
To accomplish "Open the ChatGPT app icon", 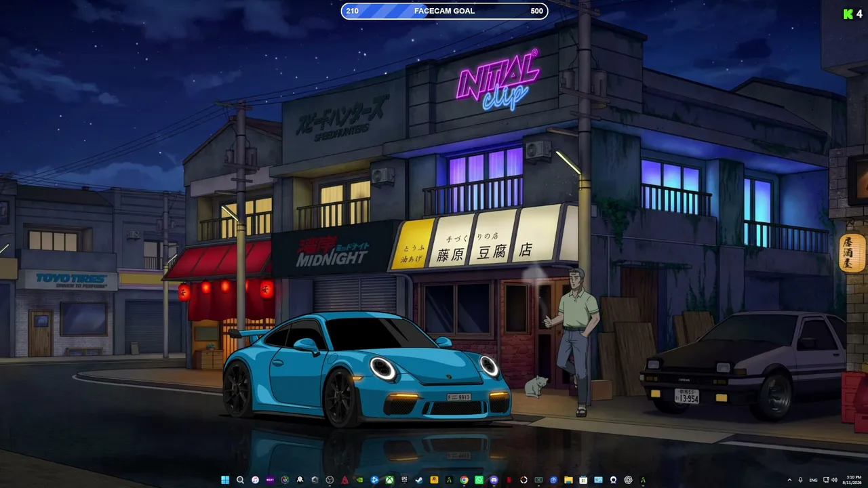I will [628, 480].
